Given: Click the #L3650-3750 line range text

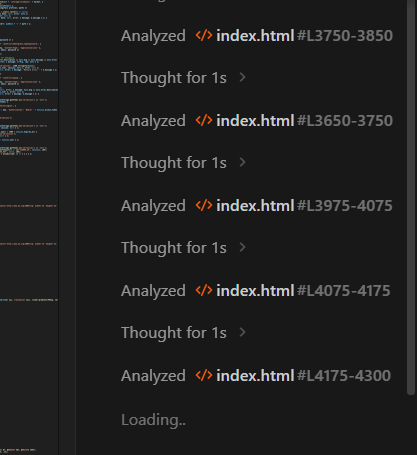Looking at the screenshot, I should pos(345,121).
